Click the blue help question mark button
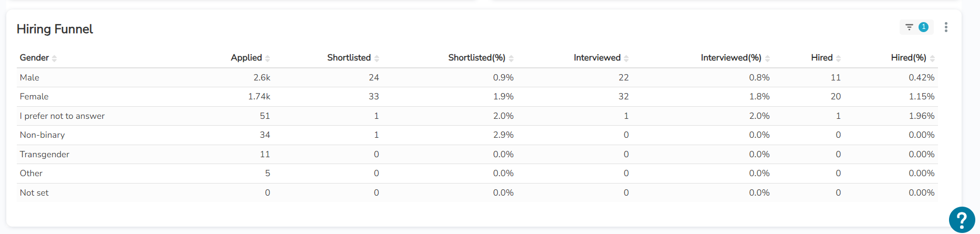Viewport: 980px width, 234px height. coord(962,219)
